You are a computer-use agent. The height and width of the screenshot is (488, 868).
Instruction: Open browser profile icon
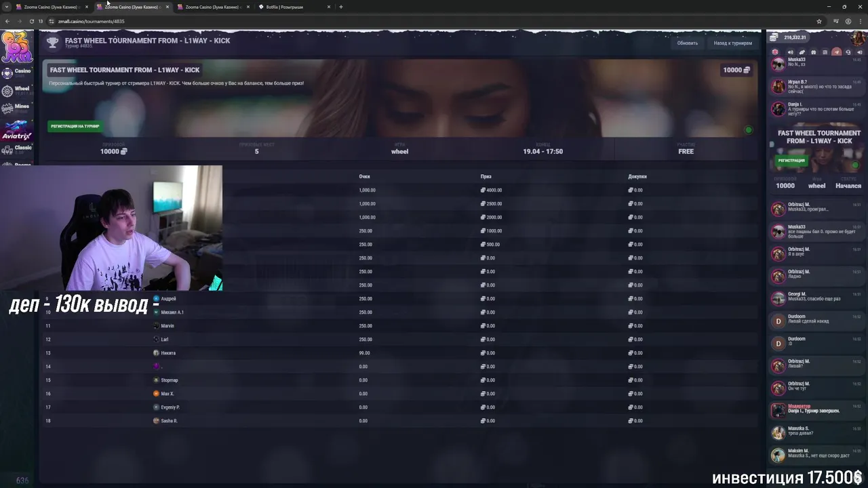tap(848, 21)
